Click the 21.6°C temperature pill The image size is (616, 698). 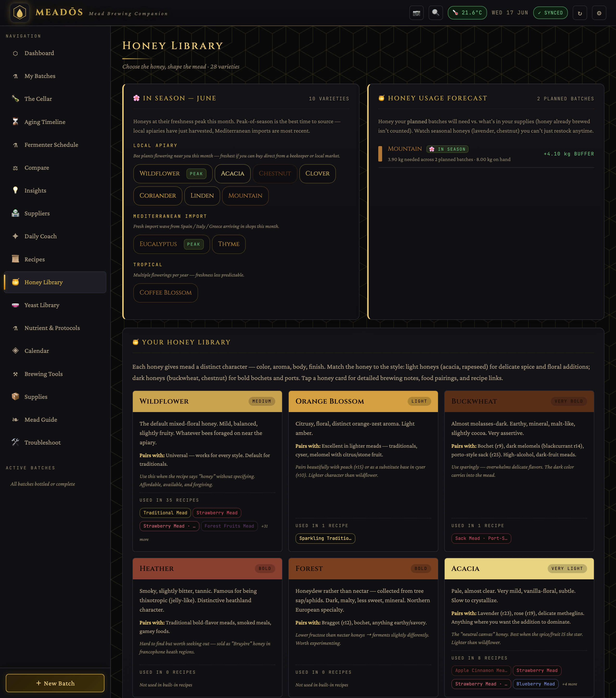467,13
